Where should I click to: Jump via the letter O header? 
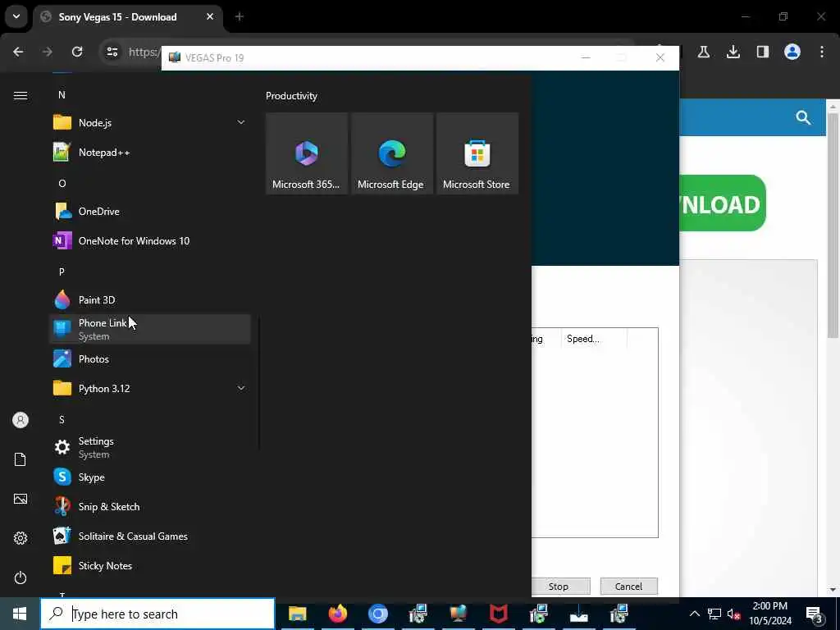coord(62,183)
